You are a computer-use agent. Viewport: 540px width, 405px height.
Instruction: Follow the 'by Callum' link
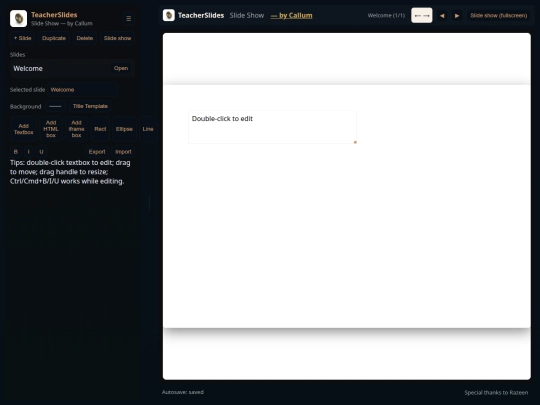coord(292,15)
